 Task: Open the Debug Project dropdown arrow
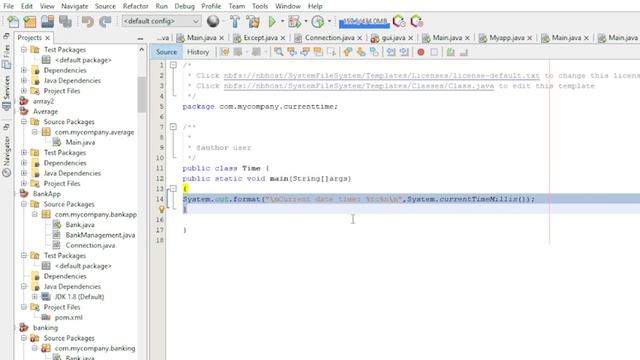(x=305, y=21)
